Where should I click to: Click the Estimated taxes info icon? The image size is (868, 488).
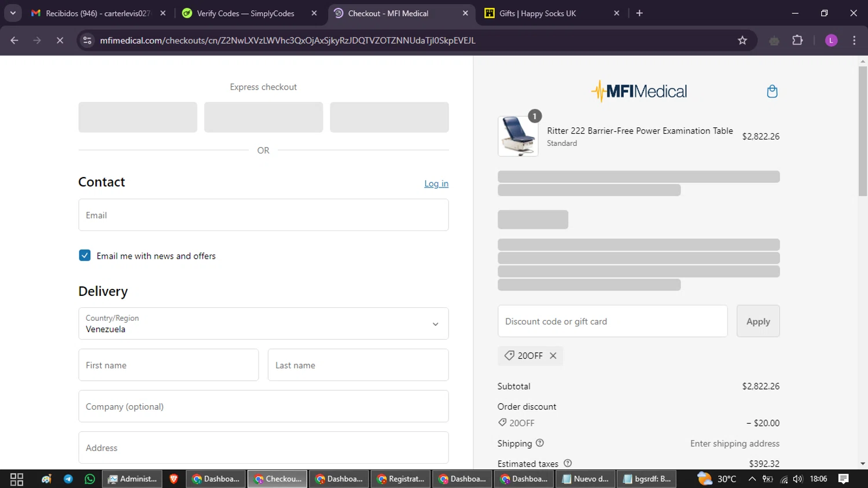click(568, 464)
